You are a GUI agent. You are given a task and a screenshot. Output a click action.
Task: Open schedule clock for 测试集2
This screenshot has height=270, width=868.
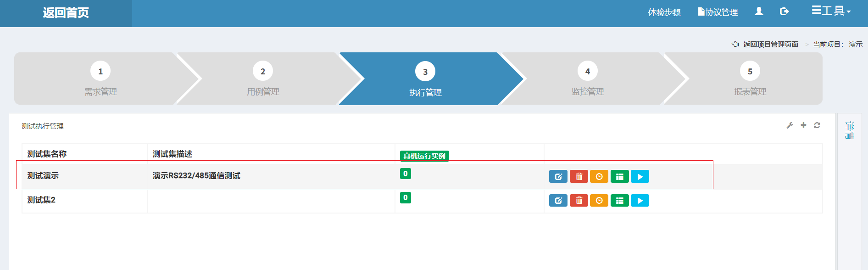599,201
